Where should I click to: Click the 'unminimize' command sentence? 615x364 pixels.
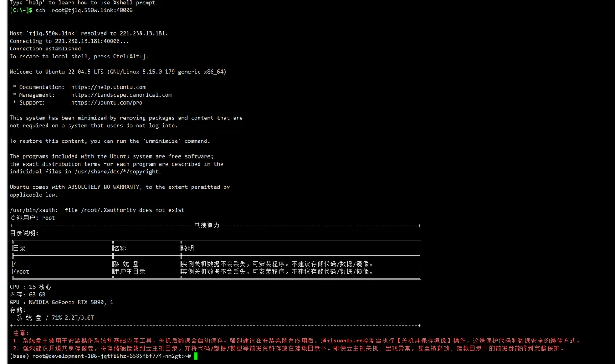coord(110,141)
